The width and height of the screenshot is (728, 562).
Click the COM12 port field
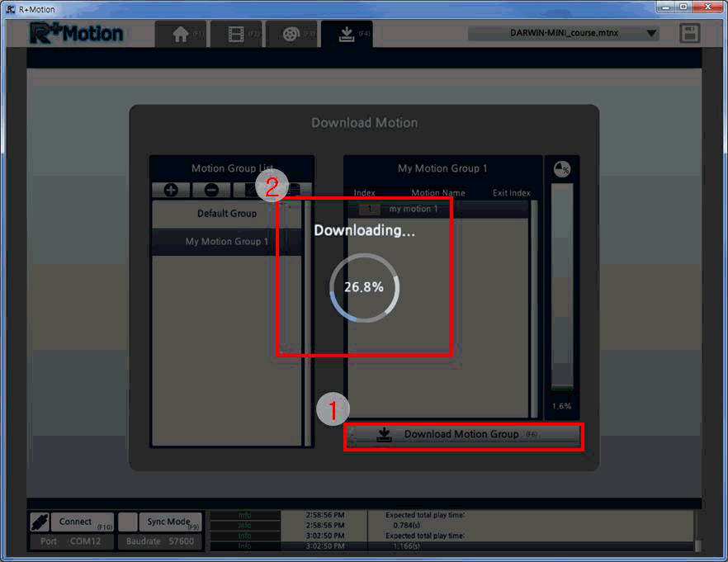pos(72,541)
